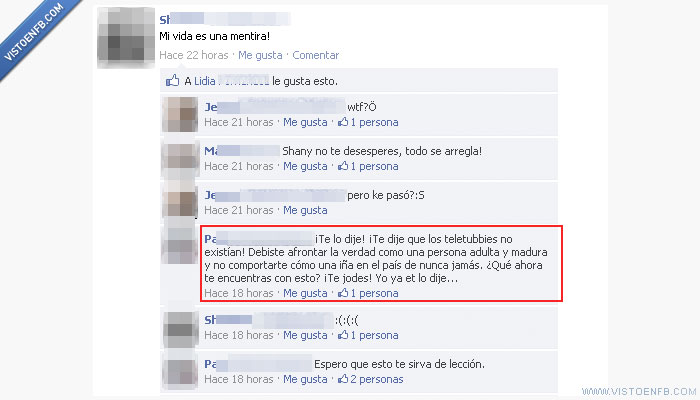
Task: Click thumbs-up icon on 'todo se arregla' comment
Action: tap(343, 166)
